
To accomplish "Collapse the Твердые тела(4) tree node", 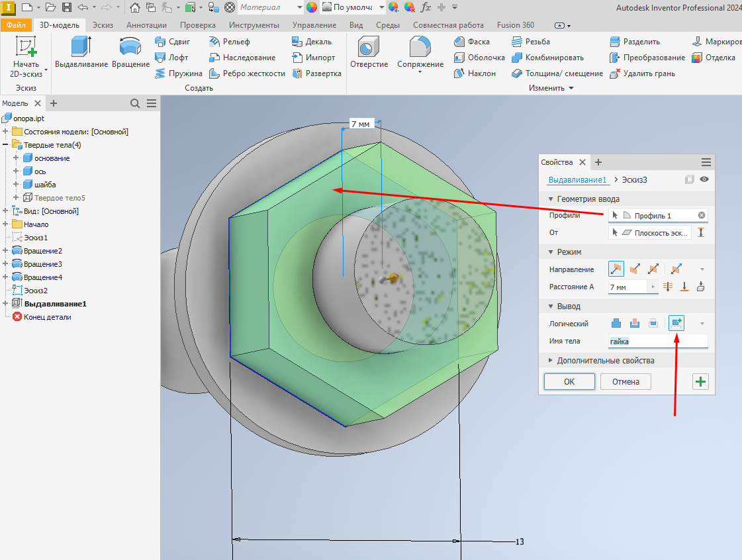I will (x=5, y=145).
